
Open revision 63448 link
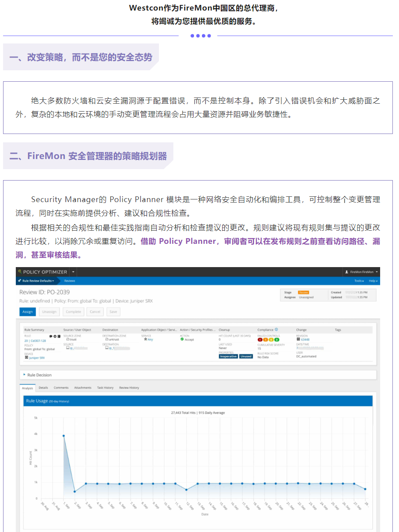305,340
